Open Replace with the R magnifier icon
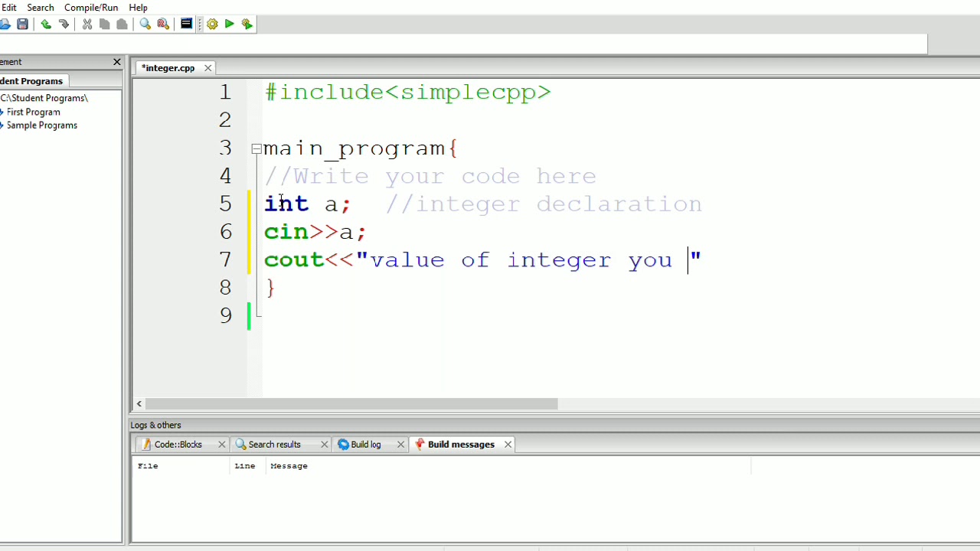The image size is (980, 551). pos(163,24)
